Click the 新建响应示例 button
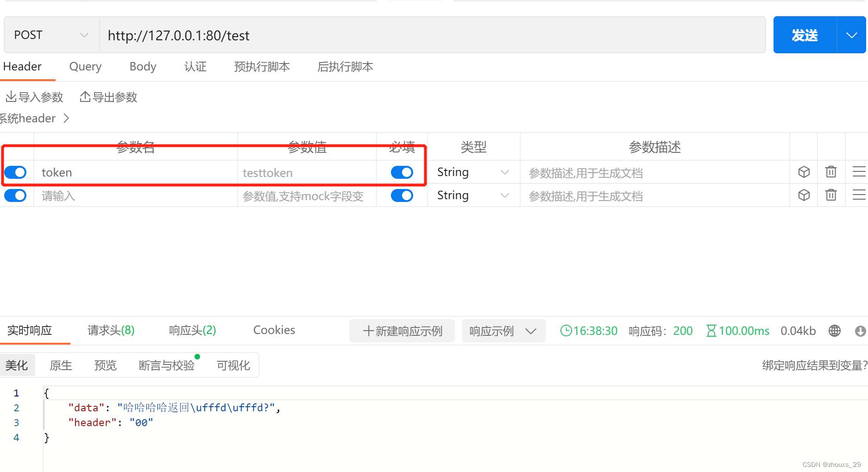This screenshot has width=868, height=472. [402, 331]
